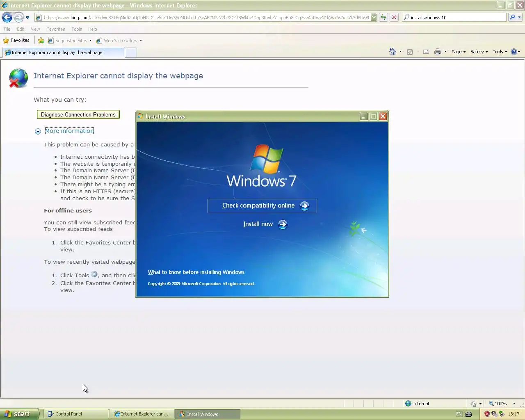This screenshot has width=525, height=420.
Task: Click the Internet security zone in status bar
Action: (417, 404)
